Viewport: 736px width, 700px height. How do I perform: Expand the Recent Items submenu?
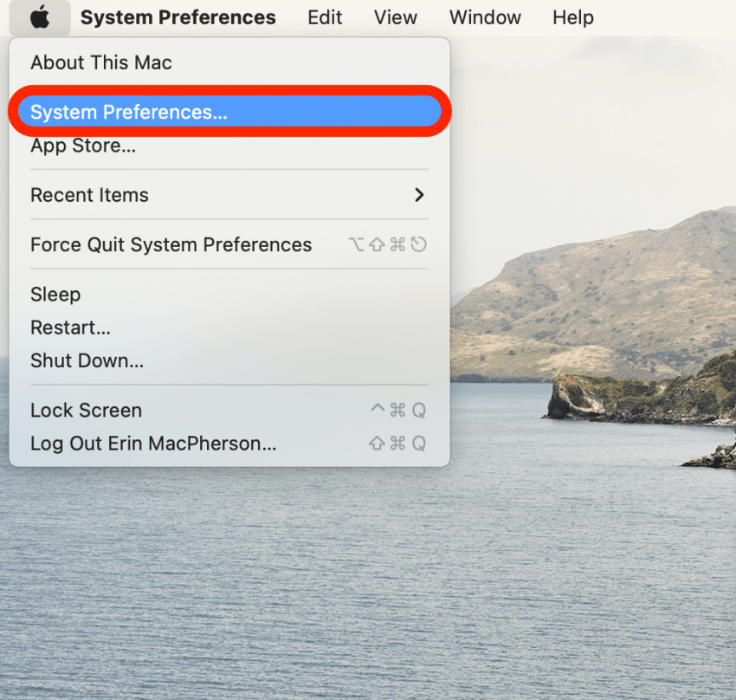pos(229,195)
